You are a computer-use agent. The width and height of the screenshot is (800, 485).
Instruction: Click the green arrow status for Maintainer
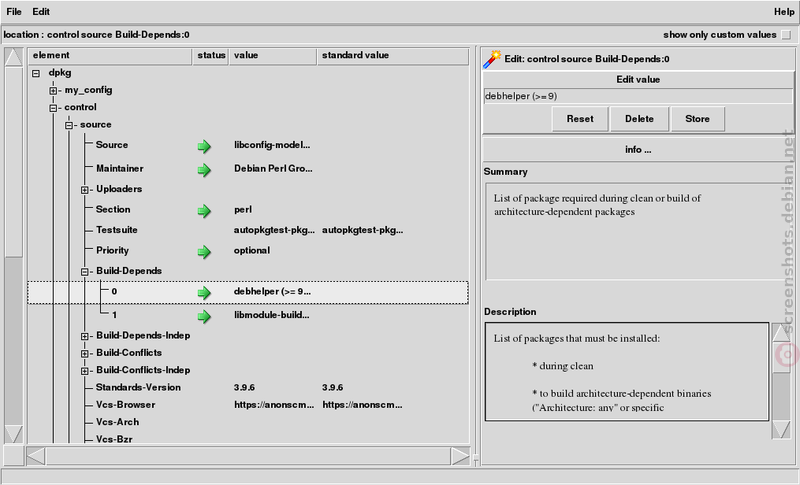[204, 170]
